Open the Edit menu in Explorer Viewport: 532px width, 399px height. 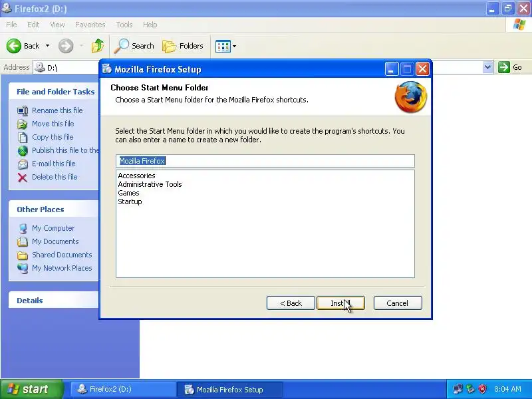(33, 25)
